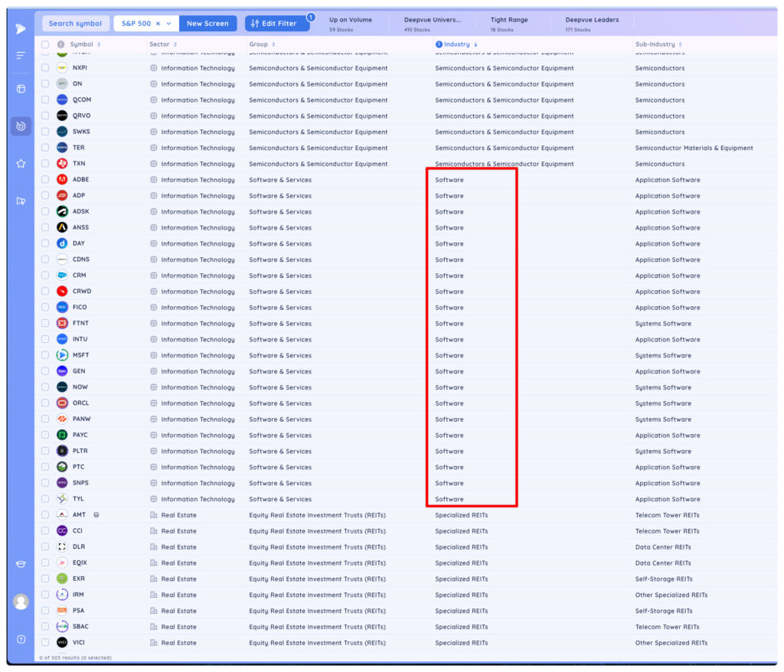The height and width of the screenshot is (672, 784).
Task: Click the CRM company logo
Action: pyautogui.click(x=62, y=276)
